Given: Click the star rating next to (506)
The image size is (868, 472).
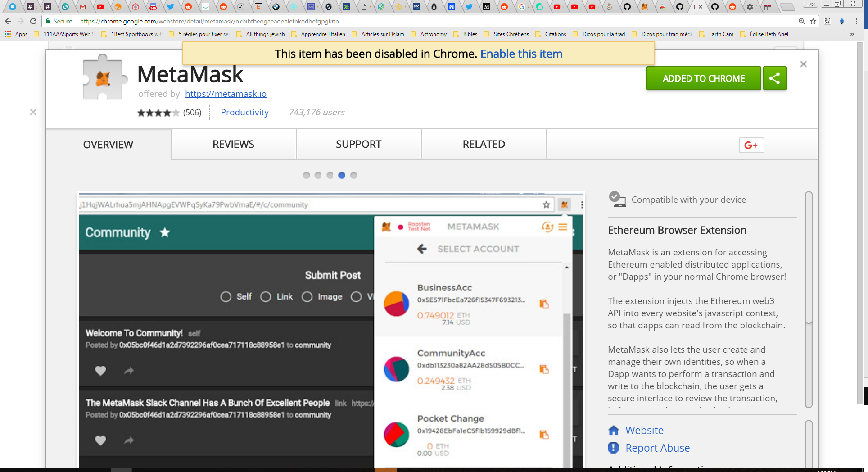Looking at the screenshot, I should [x=158, y=113].
